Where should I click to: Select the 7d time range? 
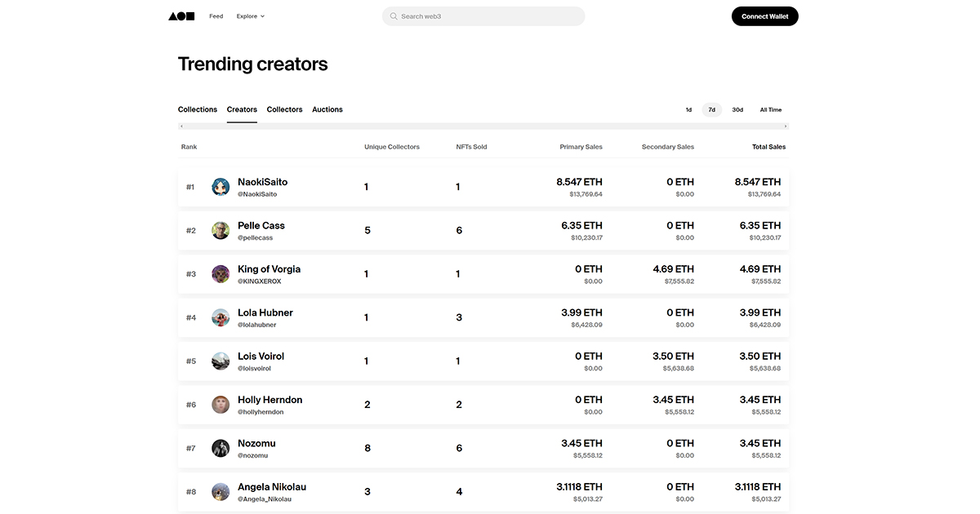(712, 109)
